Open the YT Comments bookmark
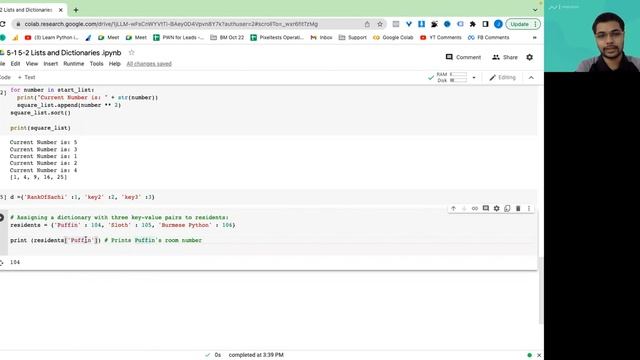 (x=440, y=38)
